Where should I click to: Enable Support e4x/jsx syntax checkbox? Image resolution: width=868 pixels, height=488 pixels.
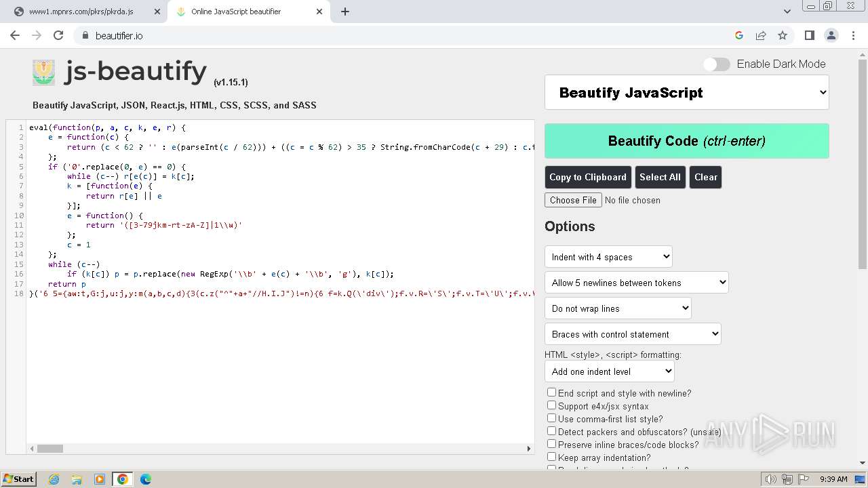coord(551,405)
